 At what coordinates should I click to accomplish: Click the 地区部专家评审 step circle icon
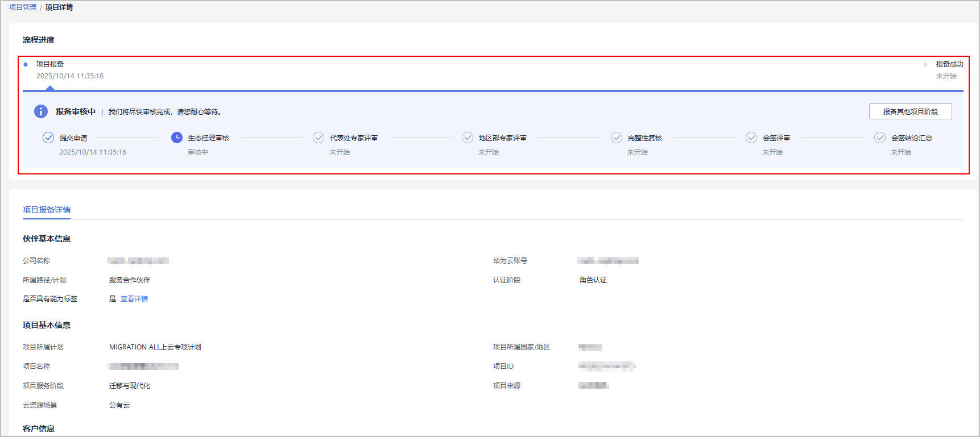468,138
